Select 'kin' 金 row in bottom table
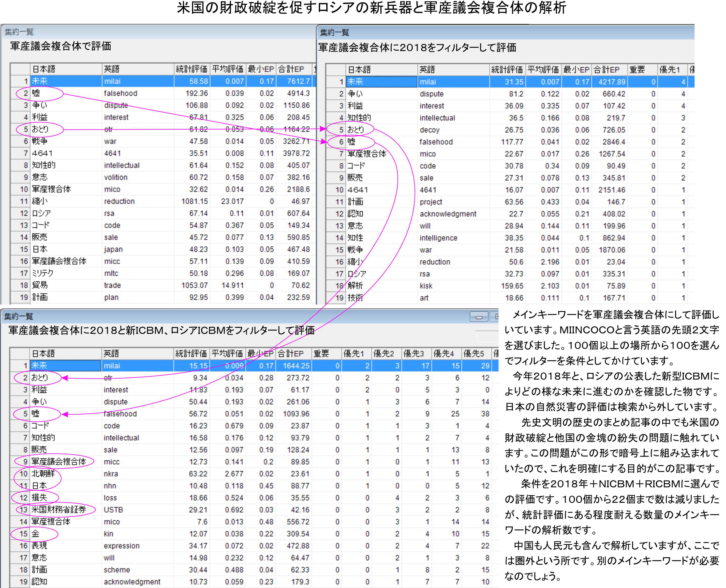This screenshot has height=588, width=726. click(x=254, y=534)
